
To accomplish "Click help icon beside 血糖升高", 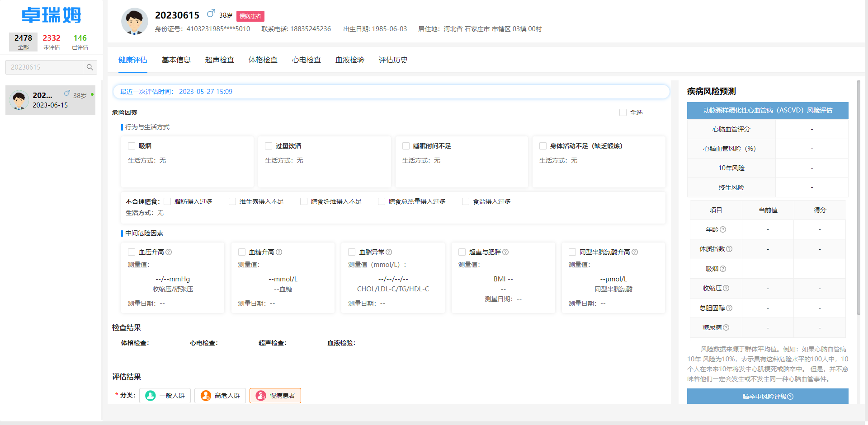I will [279, 252].
